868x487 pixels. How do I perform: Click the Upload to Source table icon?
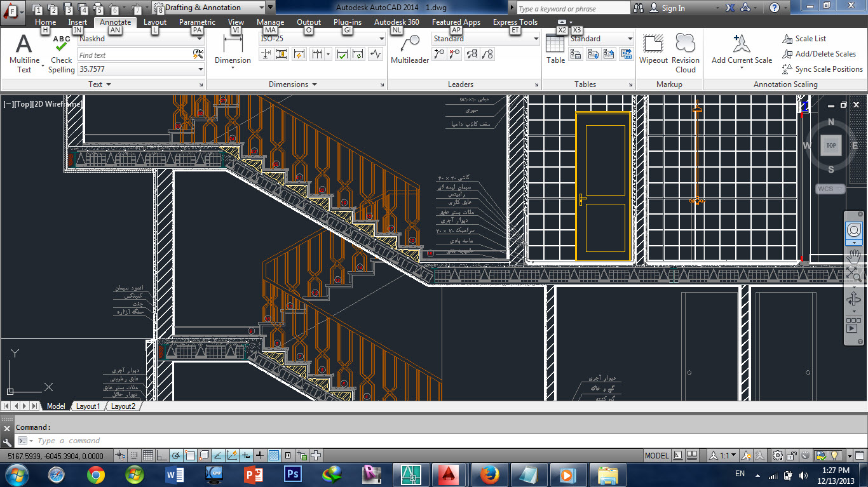[609, 55]
